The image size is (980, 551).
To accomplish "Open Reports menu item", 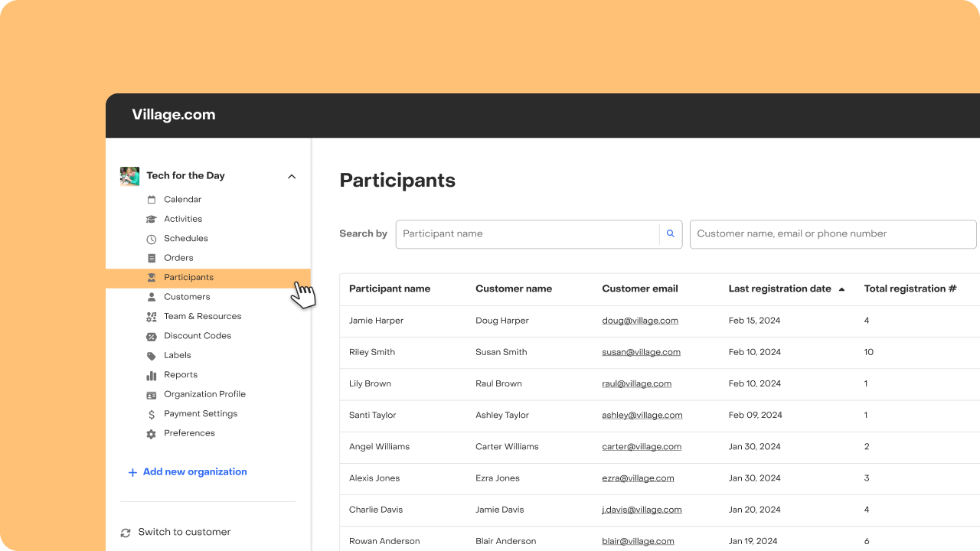I will tap(181, 375).
